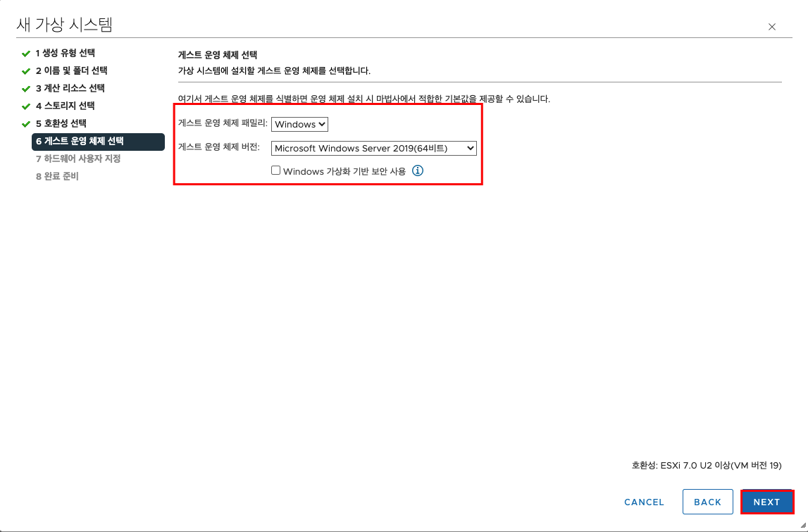Image resolution: width=808 pixels, height=532 pixels.
Task: Go to step 2 이름 및 폴더 선택
Action: 72,70
